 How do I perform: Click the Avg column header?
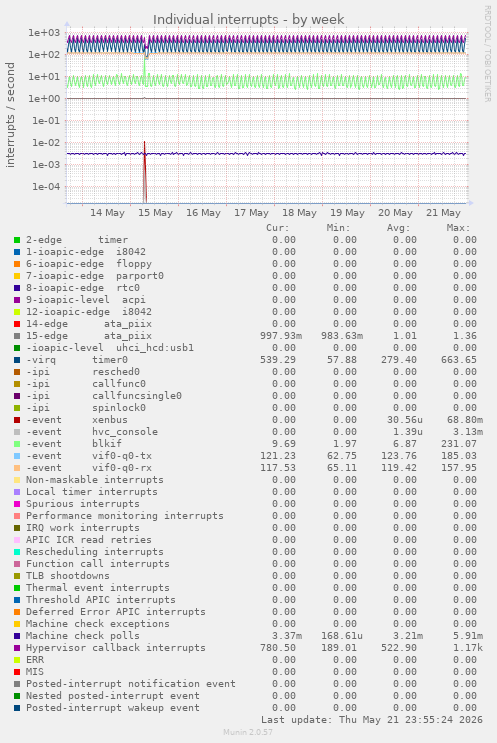click(x=398, y=228)
